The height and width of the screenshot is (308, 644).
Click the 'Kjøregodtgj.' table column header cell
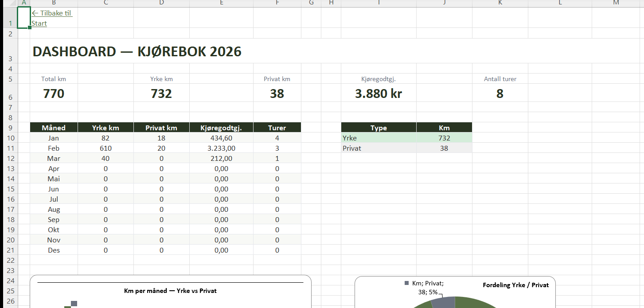[221, 128]
